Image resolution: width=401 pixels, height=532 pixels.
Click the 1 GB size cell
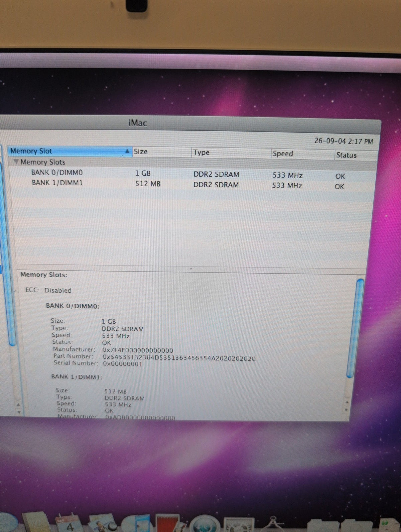(143, 173)
